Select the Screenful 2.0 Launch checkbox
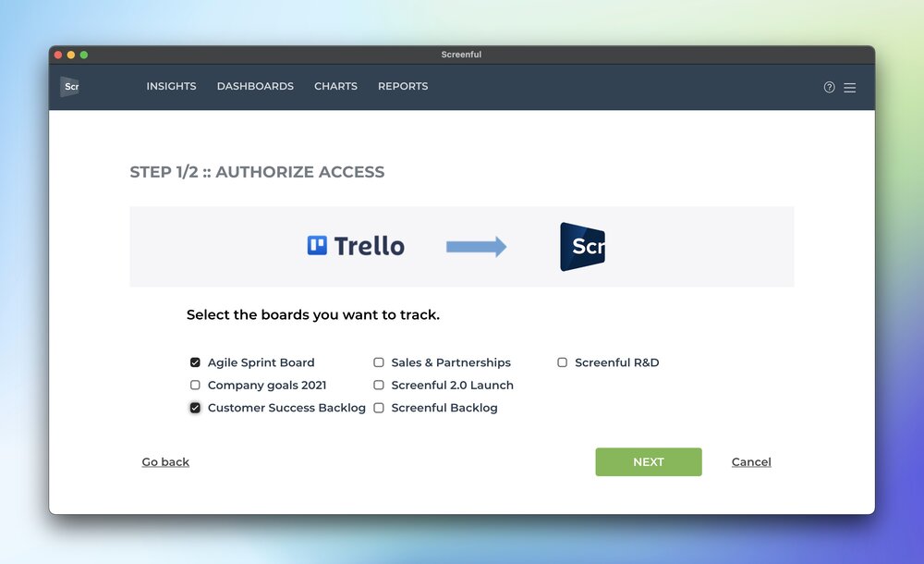The width and height of the screenshot is (924, 564). coord(379,385)
